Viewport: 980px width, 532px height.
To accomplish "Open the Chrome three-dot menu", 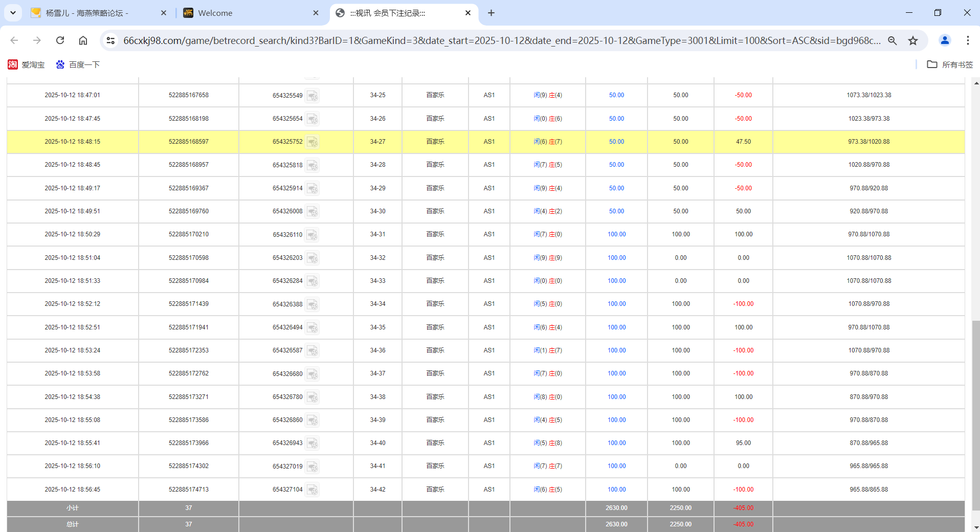I will coord(968,40).
